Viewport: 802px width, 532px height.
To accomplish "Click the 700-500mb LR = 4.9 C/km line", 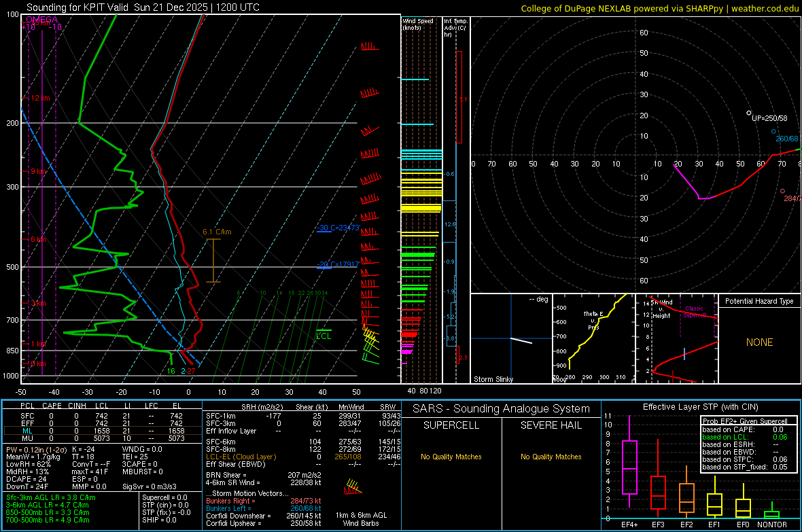I will (x=48, y=520).
